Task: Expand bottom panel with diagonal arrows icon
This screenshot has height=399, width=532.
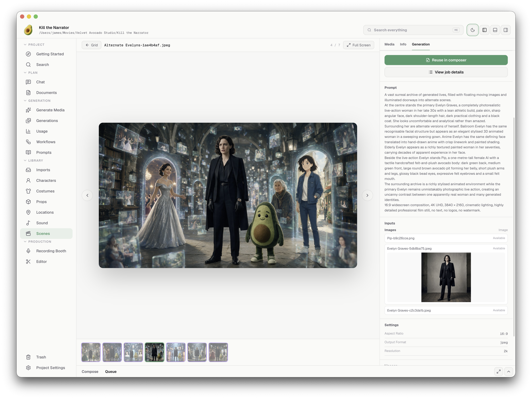Action: tap(499, 371)
